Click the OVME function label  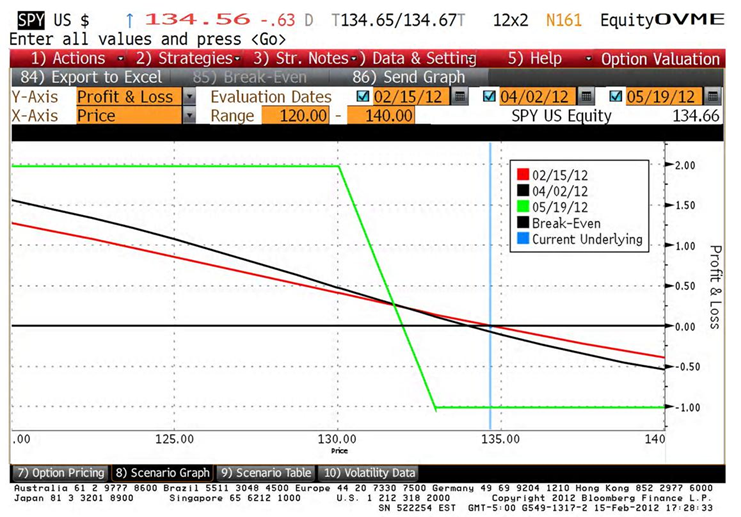(689, 19)
